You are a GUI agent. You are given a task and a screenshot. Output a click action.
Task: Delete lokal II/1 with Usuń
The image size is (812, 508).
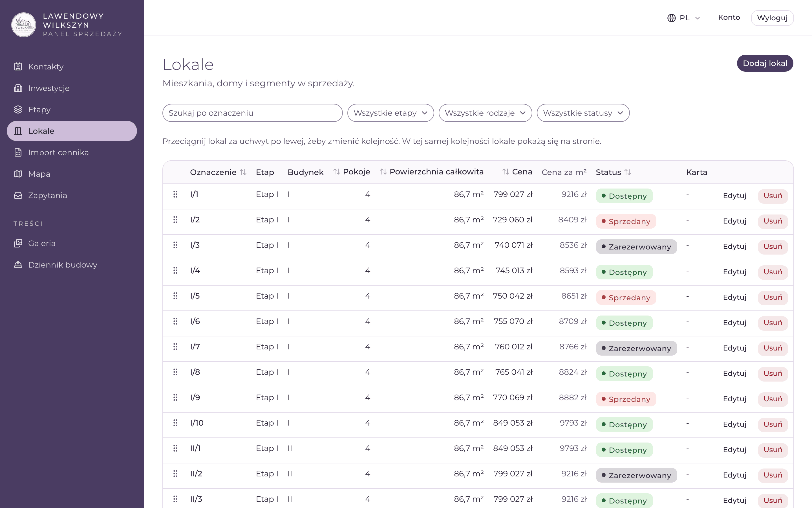pos(773,450)
